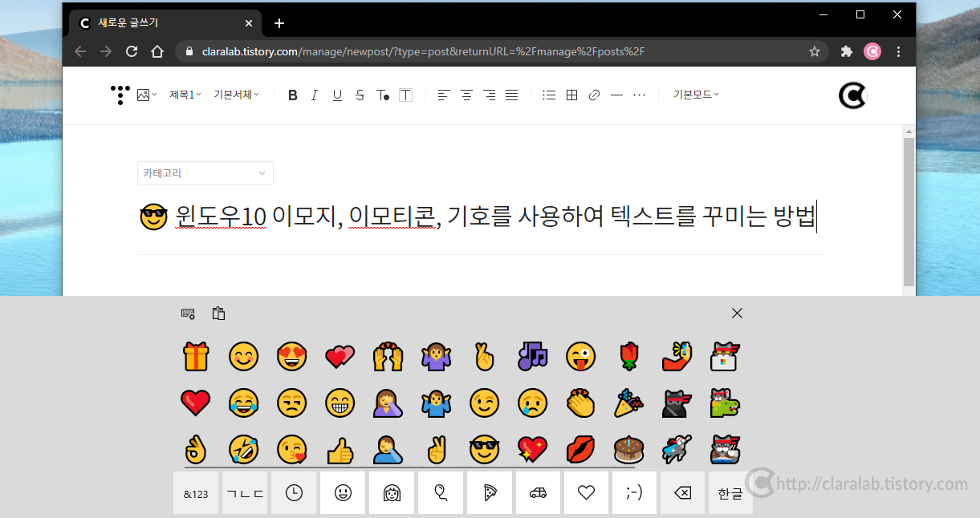Open a new browser tab
Viewport: 980px width, 518px height.
click(279, 23)
